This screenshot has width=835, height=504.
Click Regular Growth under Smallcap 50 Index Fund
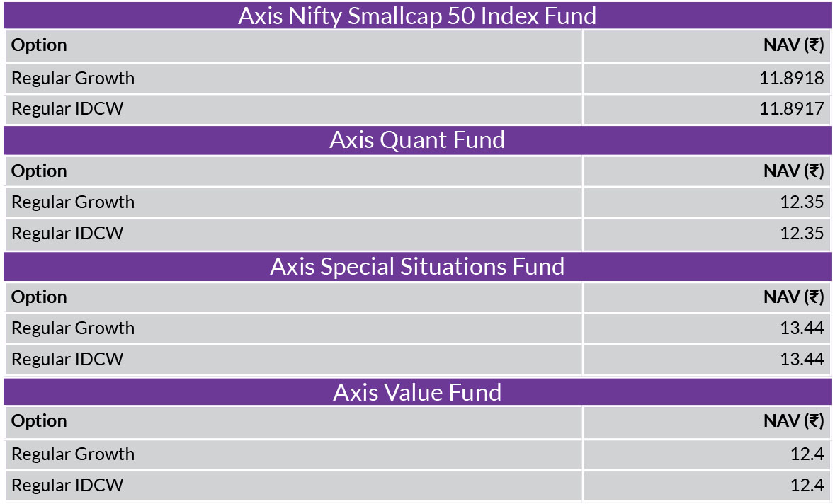coord(73,79)
